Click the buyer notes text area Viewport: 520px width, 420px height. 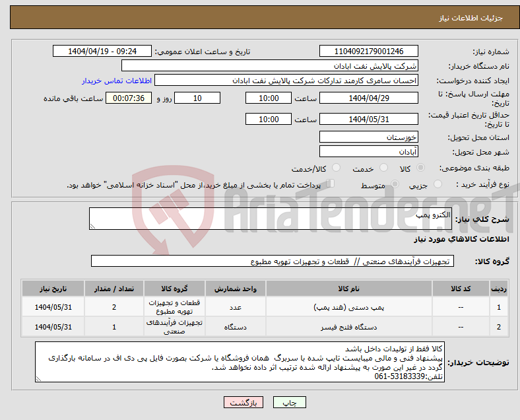240,362
